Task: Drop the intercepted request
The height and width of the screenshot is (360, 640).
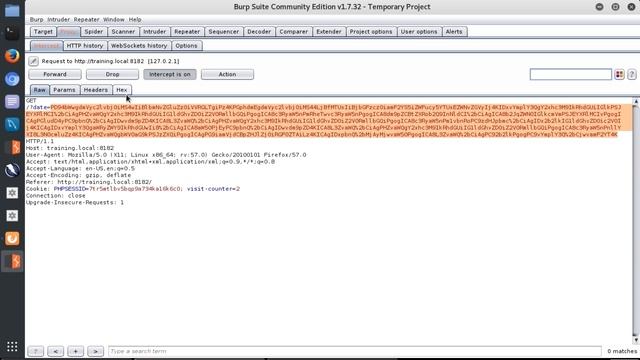Action: 112,74
